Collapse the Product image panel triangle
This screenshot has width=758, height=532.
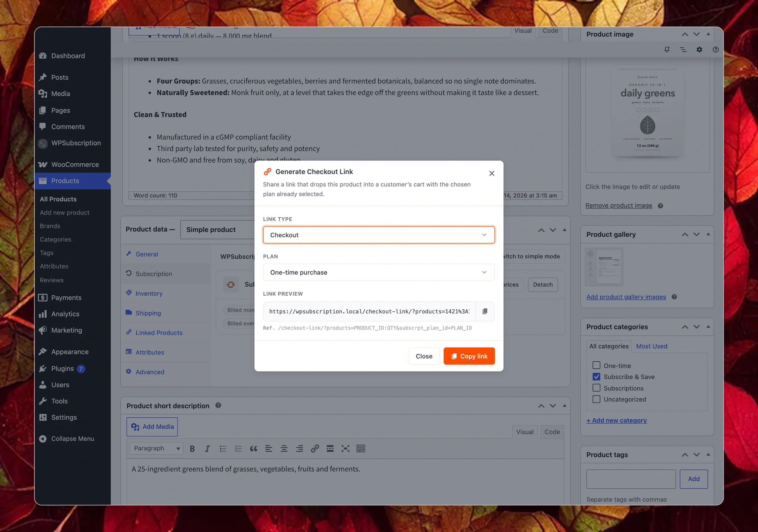[x=708, y=34]
